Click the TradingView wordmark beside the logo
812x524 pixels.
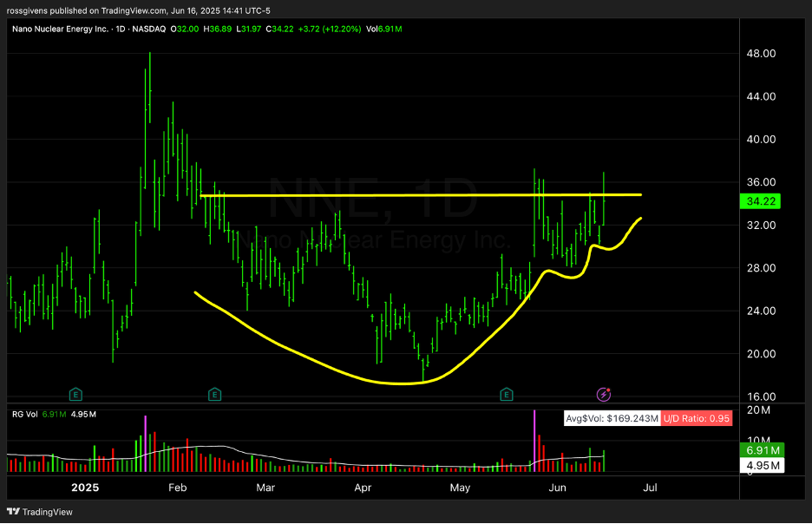(x=48, y=512)
